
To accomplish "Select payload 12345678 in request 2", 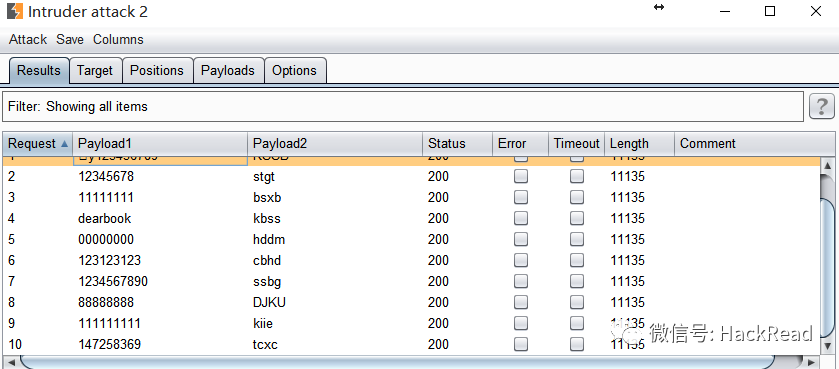I will [x=160, y=176].
